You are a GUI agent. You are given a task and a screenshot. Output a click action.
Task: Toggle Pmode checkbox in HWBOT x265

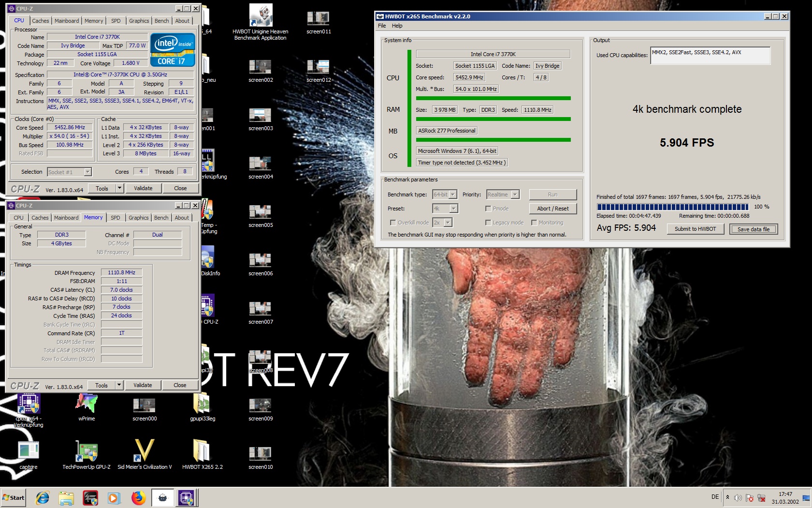tap(488, 209)
